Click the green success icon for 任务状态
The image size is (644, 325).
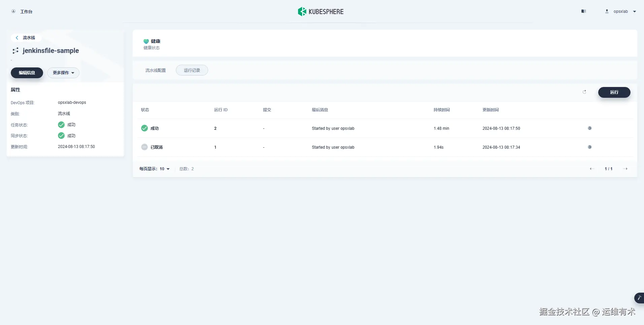tap(61, 124)
